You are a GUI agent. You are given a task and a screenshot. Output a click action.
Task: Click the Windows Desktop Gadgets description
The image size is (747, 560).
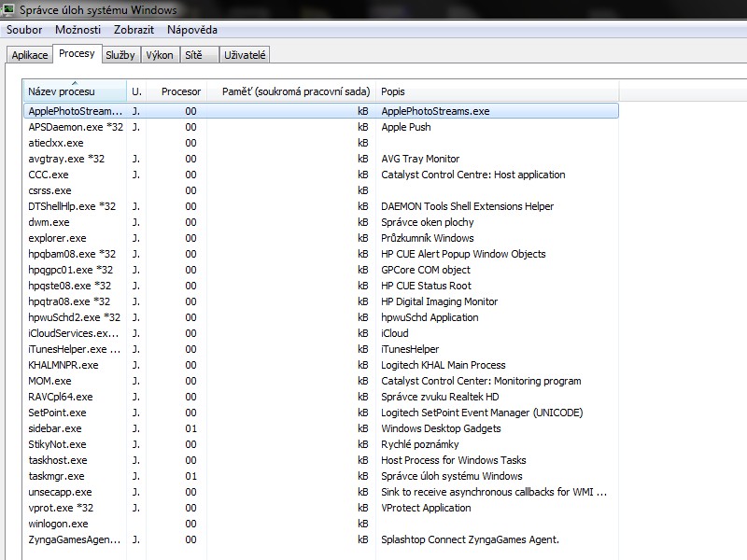coord(441,428)
